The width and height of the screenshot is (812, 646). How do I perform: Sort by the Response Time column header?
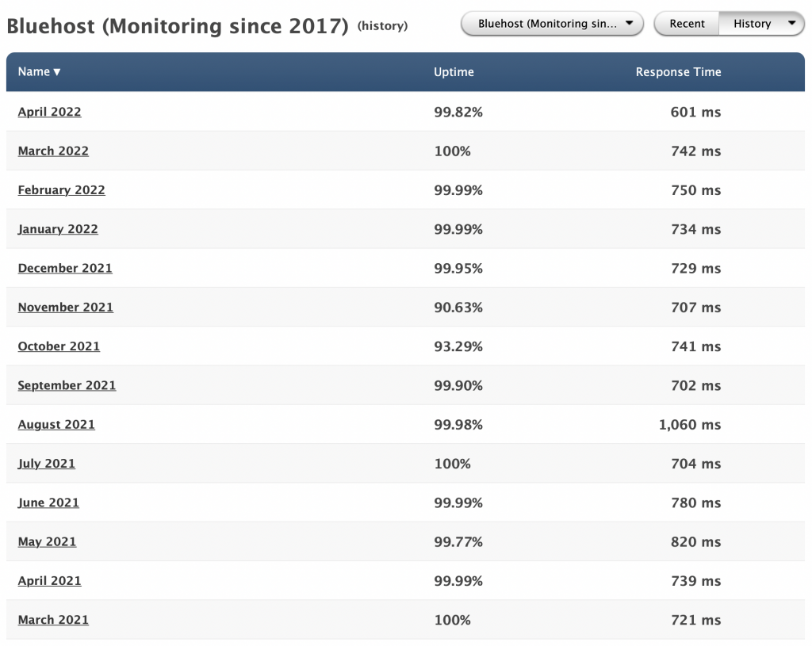[x=679, y=72]
